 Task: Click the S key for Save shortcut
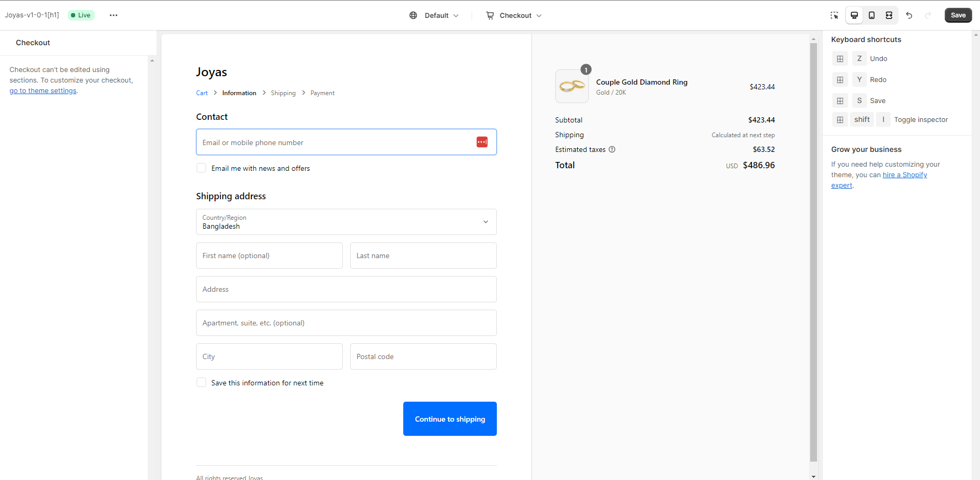(x=860, y=100)
